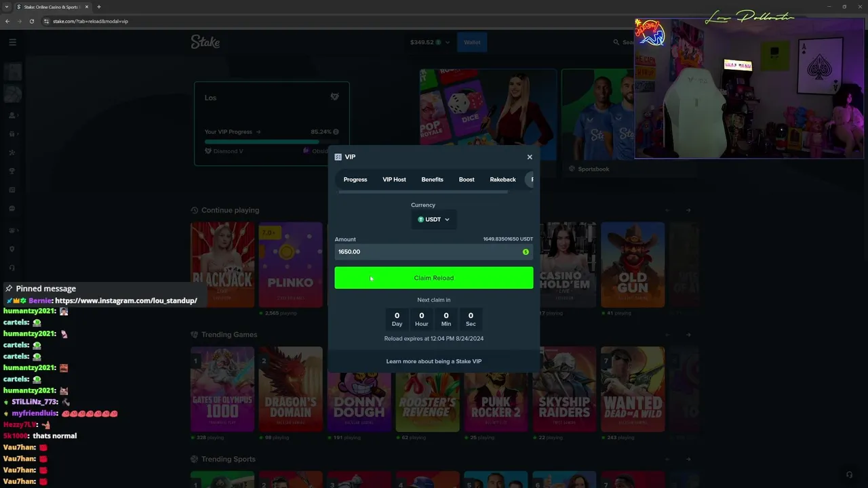Close the VIP modal

(x=530, y=157)
